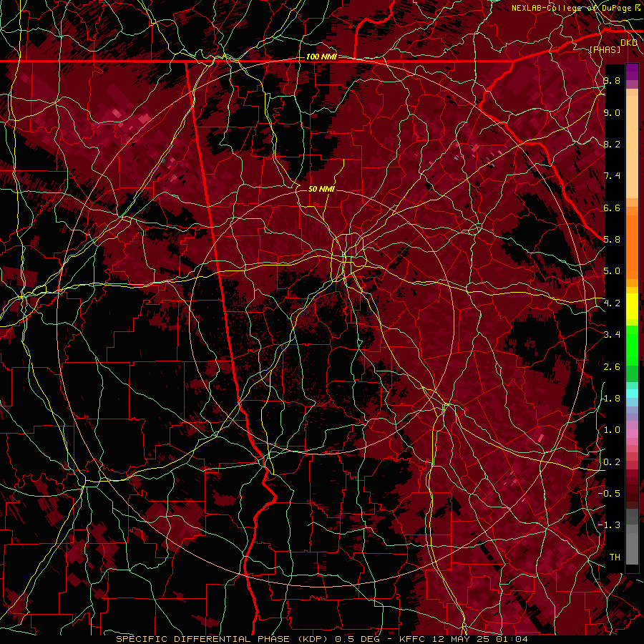Click the 2.6 scale value

tap(612, 367)
